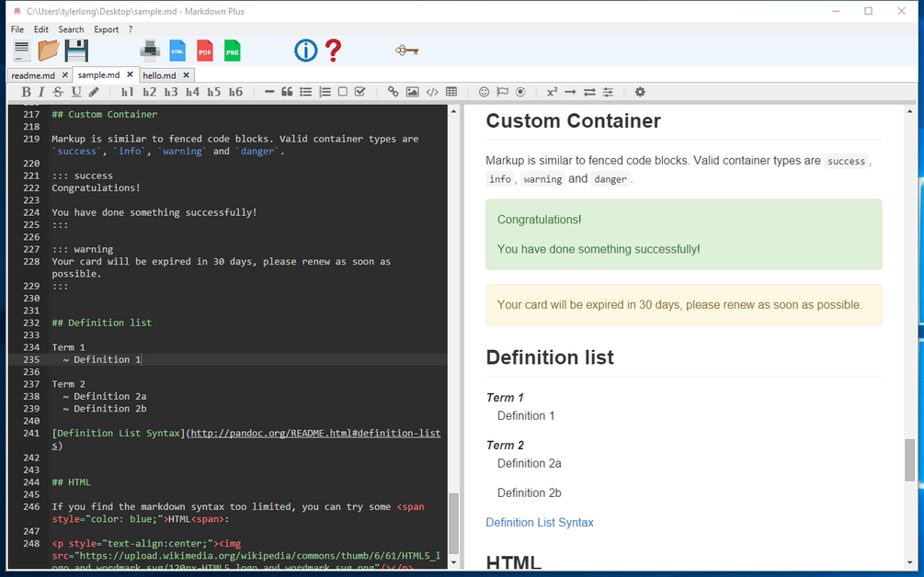The image size is (924, 577).
Task: Click the editor pane vertical scrollbar thumb
Action: point(453,524)
